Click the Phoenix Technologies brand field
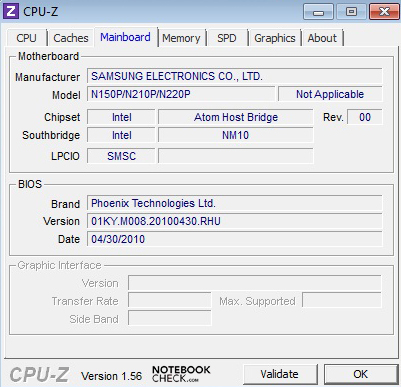Screen dimensions: 401x387 point(235,203)
